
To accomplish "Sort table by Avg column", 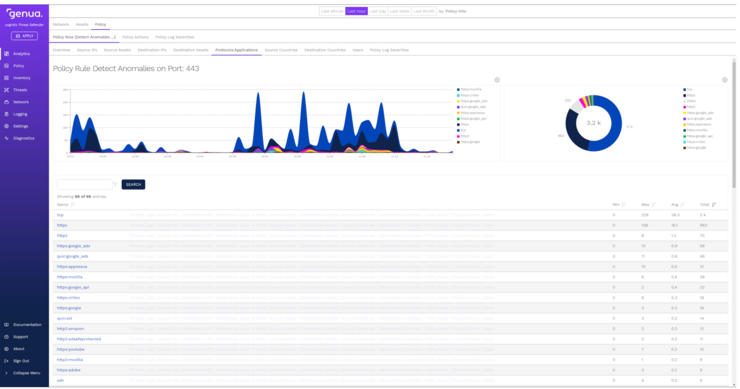I will coord(678,204).
